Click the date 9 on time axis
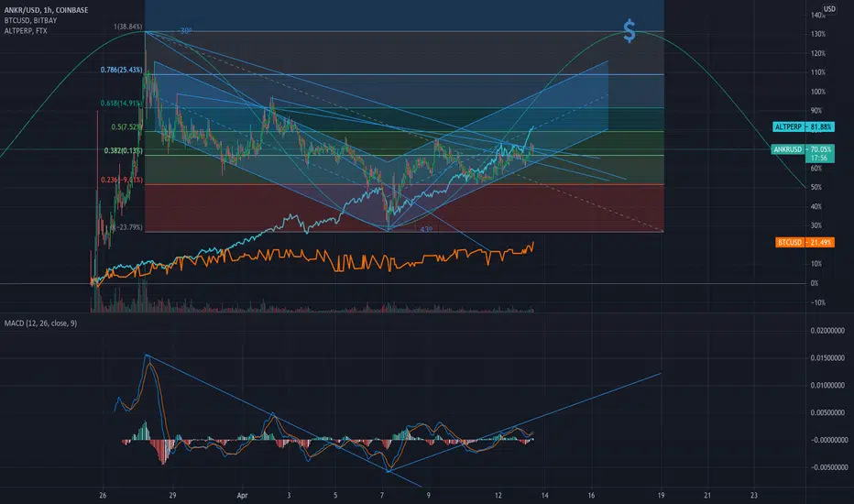Image resolution: width=854 pixels, height=504 pixels. 429,495
